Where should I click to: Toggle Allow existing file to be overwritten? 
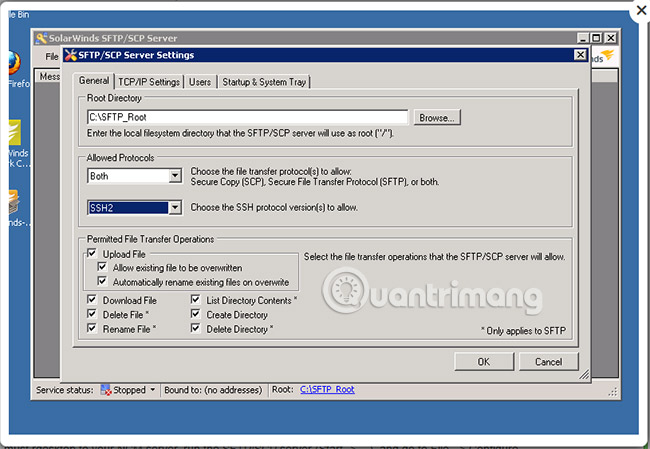(102, 267)
